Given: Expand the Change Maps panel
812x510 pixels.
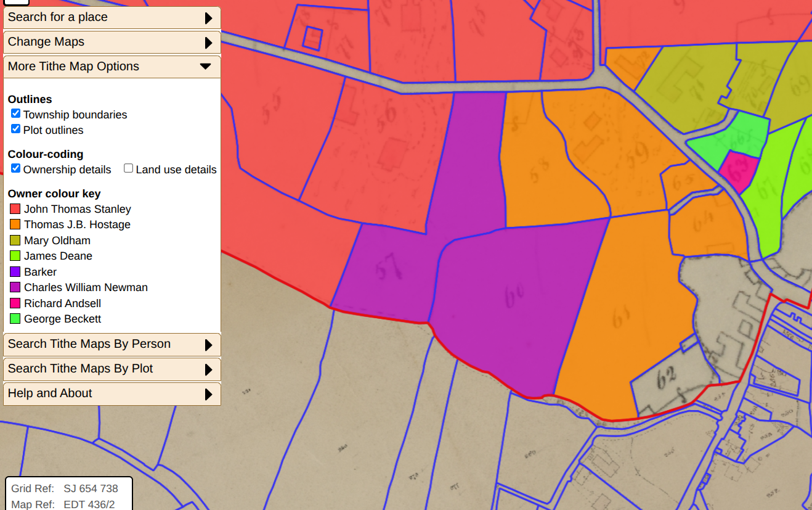Looking at the screenshot, I should pos(112,42).
